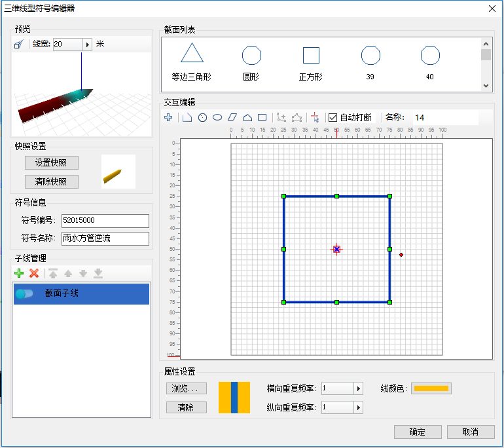Select the rectangle drawing tool
The width and height of the screenshot is (504, 448).
(x=262, y=118)
